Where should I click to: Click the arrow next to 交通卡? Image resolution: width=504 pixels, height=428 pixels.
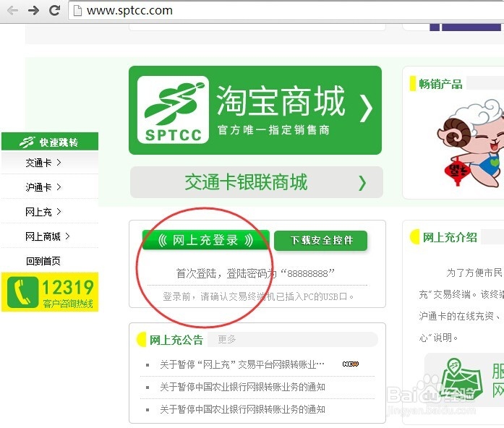click(59, 162)
